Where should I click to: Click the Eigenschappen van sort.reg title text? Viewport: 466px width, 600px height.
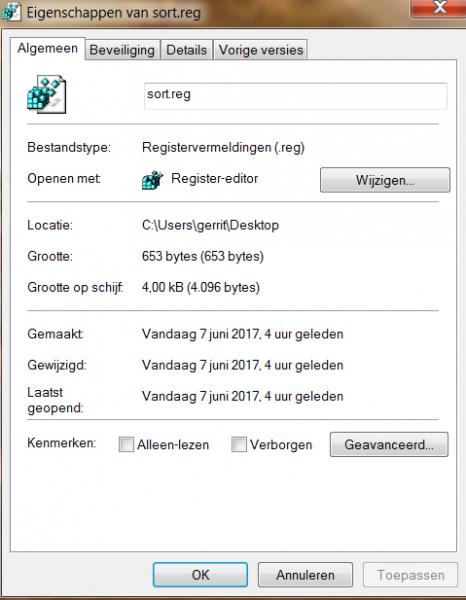(x=114, y=13)
